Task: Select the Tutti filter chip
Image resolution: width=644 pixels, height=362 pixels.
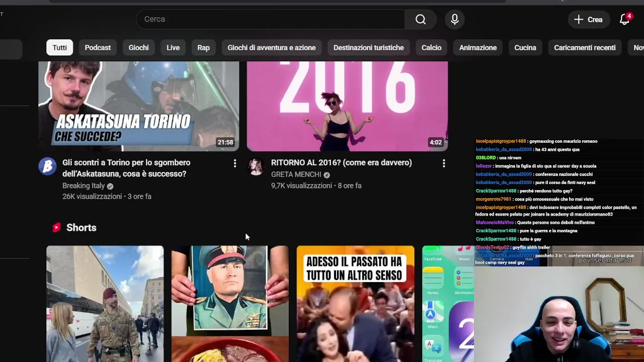Action: (59, 48)
